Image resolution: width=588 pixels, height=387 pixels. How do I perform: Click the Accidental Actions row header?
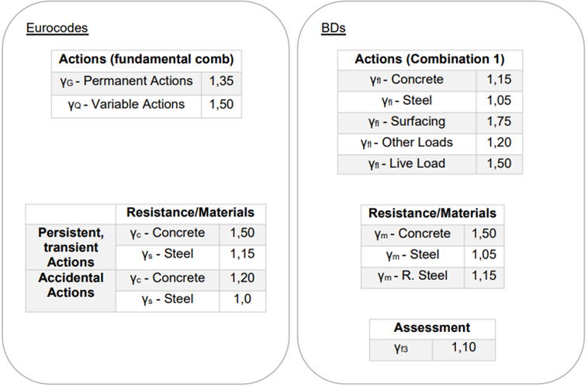point(71,285)
